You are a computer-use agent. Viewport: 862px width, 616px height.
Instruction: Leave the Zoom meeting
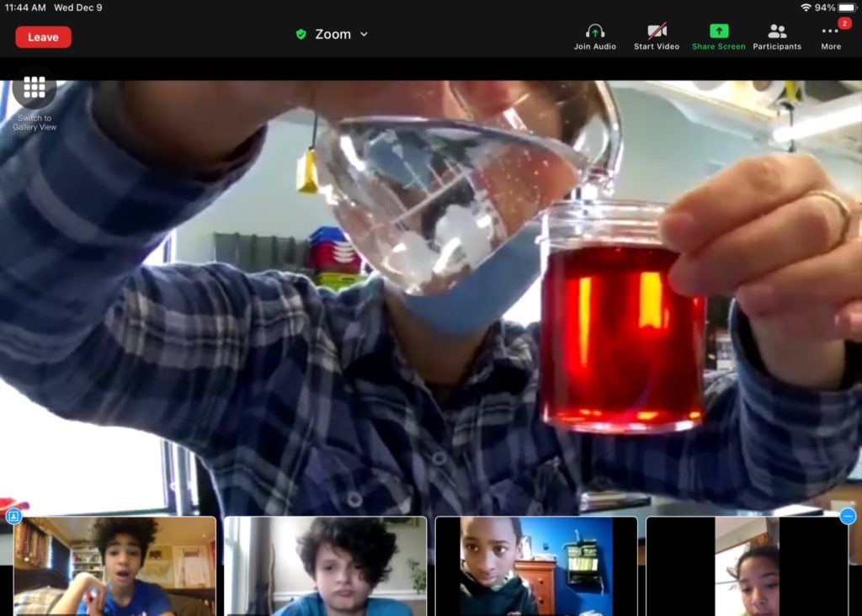pos(43,37)
